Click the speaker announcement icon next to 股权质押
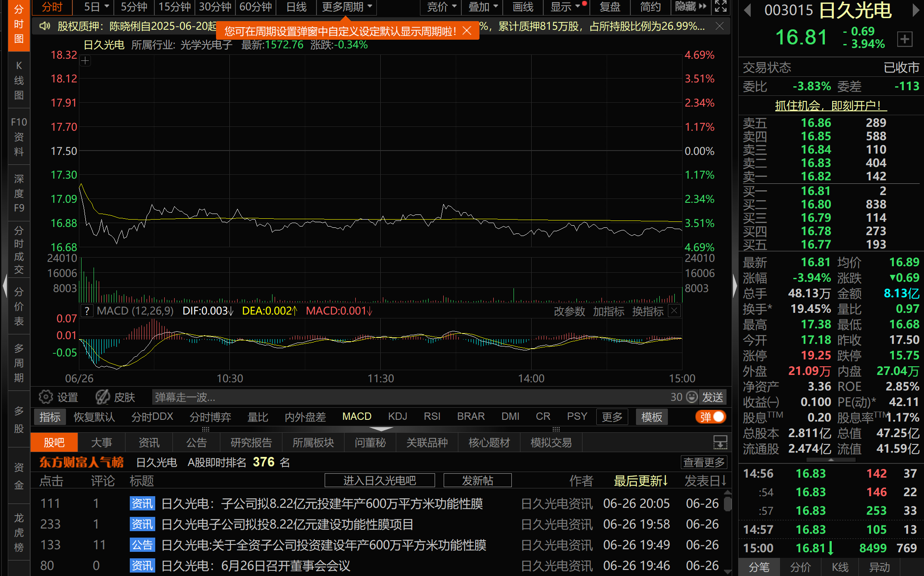 point(45,26)
